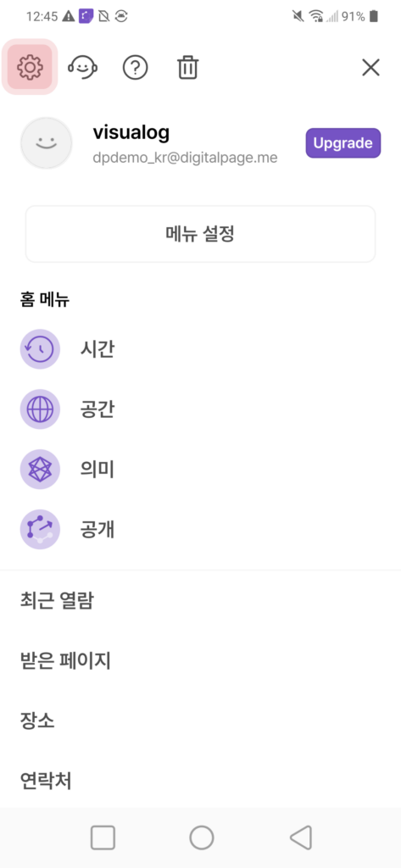401x868 pixels.
Task: Close the menu with the X icon
Action: 370,68
